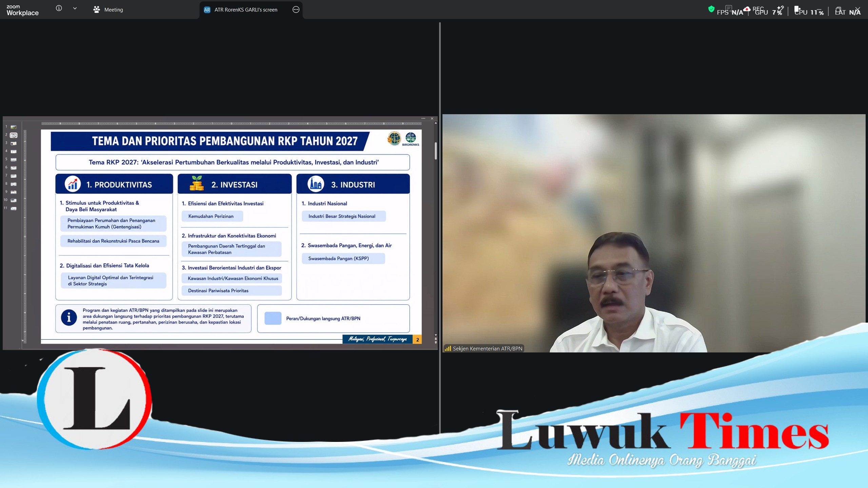The image size is (868, 488).
Task: Click the green encryption shield icon
Action: pyautogui.click(x=711, y=9)
